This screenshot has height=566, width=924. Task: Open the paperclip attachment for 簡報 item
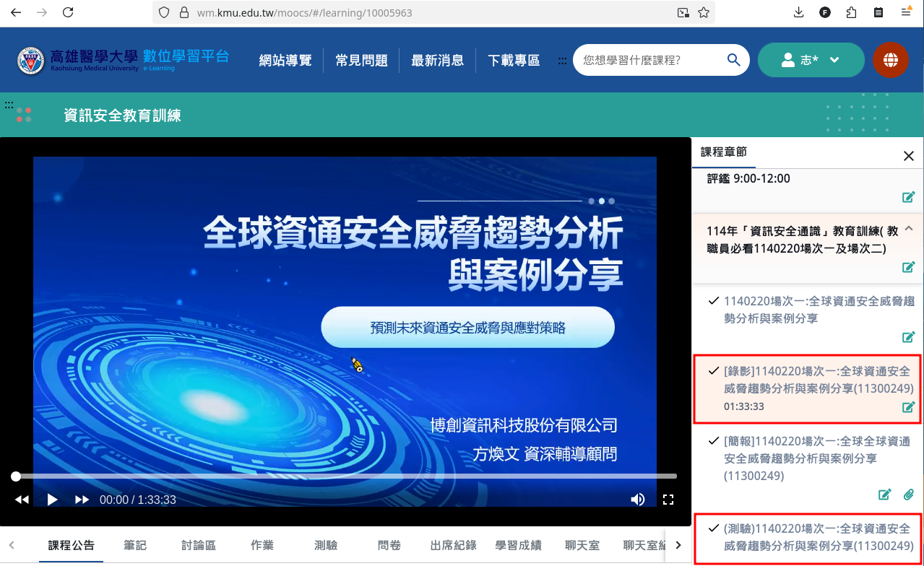[x=909, y=495]
